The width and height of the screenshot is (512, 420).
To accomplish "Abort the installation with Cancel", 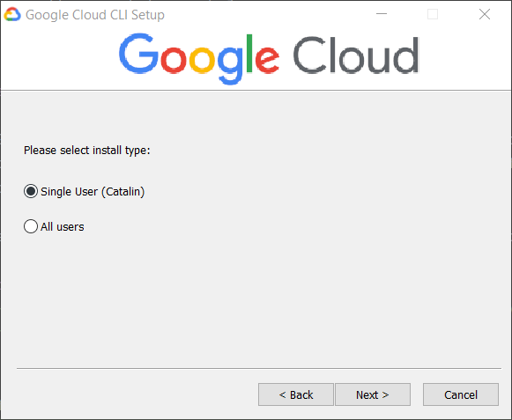I will coord(461,394).
